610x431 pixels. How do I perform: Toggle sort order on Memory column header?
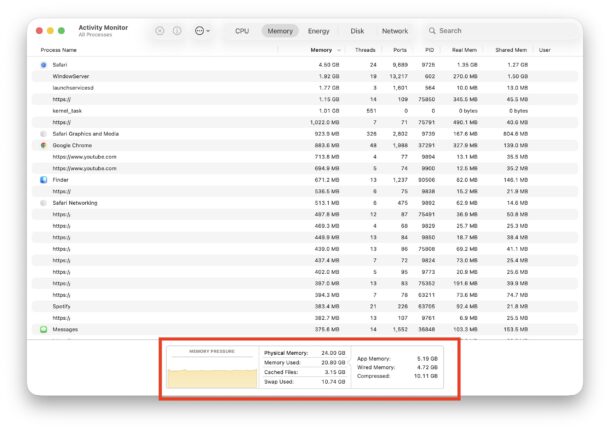(x=321, y=49)
